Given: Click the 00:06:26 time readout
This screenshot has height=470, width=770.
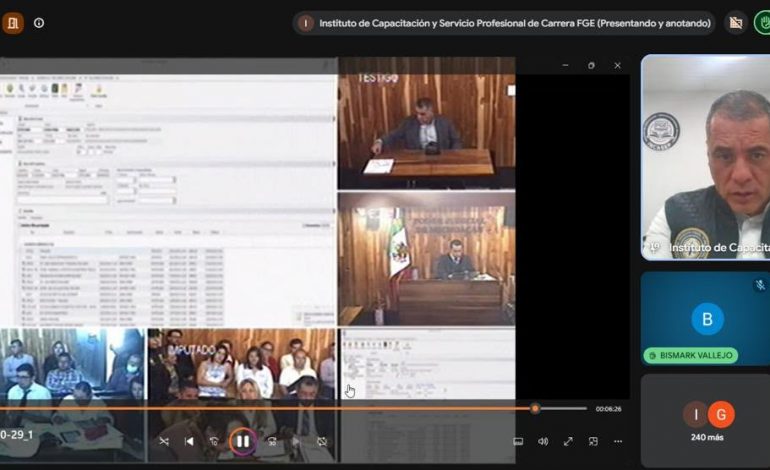Looking at the screenshot, I should 608,409.
